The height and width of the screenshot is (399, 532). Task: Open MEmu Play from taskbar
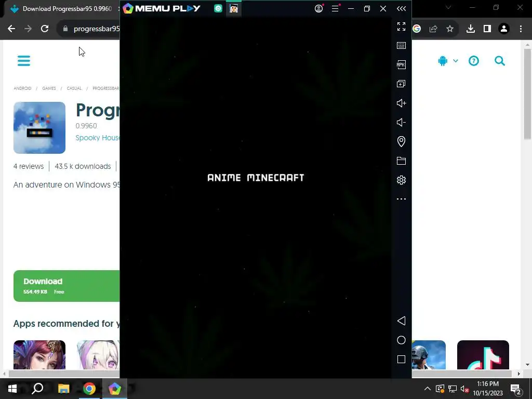click(115, 389)
